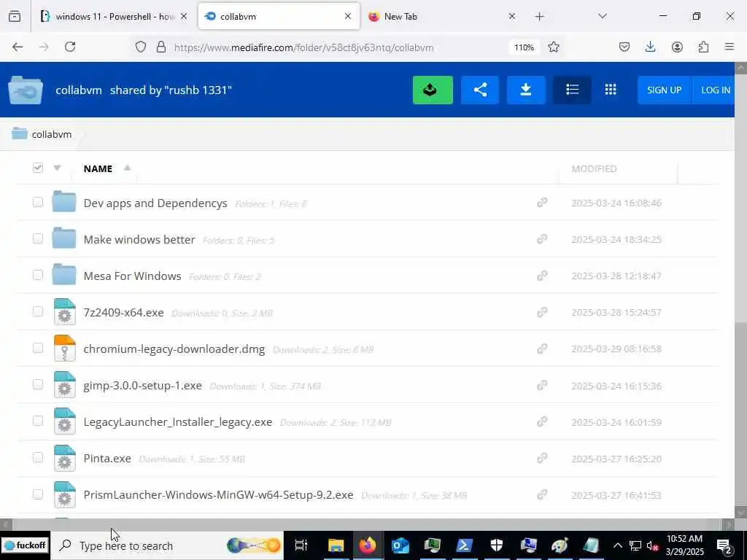Show hidden system tray icons
This screenshot has height=560, width=747.
[x=617, y=545]
